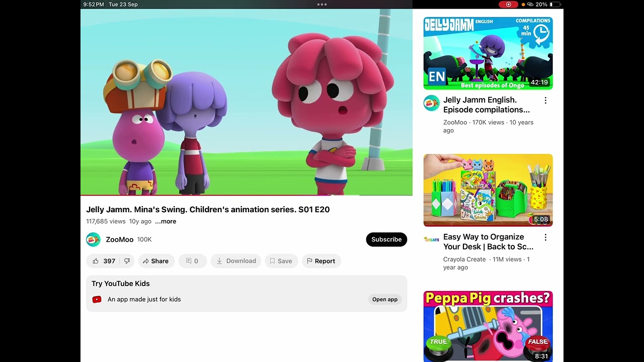The width and height of the screenshot is (644, 362).
Task: Open the ZooMoo channel name link
Action: coord(120,239)
